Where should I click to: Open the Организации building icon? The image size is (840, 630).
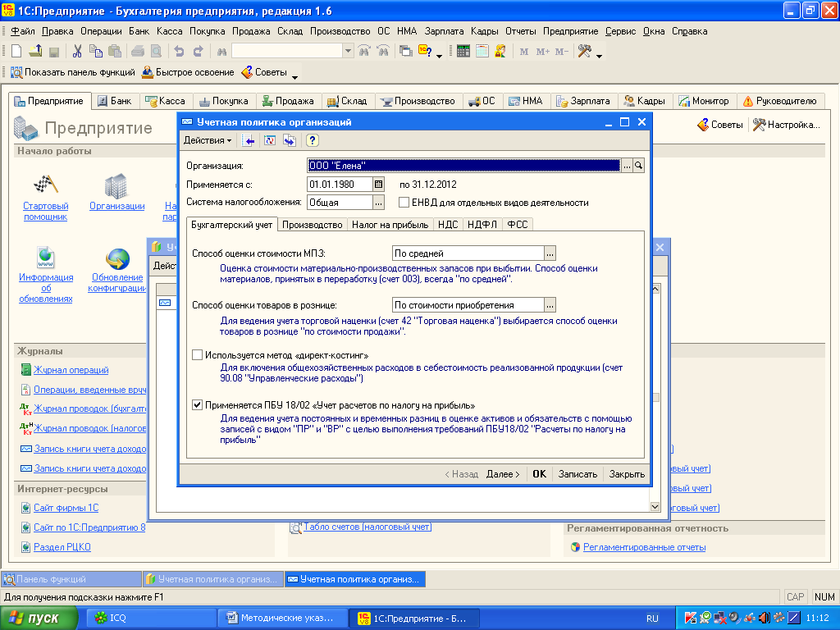click(x=116, y=186)
